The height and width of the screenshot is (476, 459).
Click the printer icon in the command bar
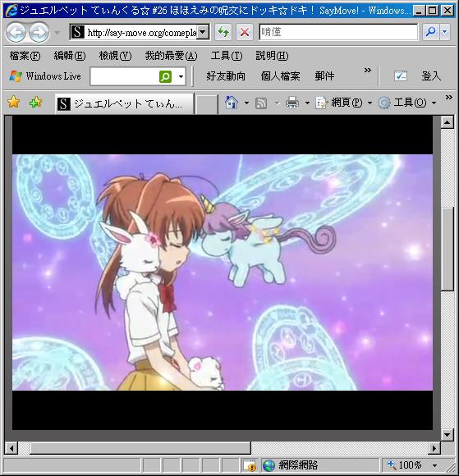pyautogui.click(x=292, y=103)
